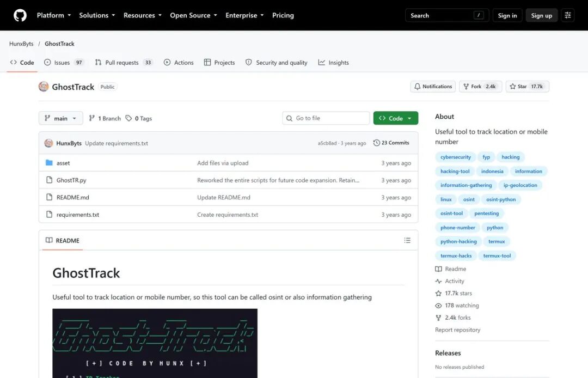Open the hacking-tool topic tag
588x378 pixels.
click(455, 172)
